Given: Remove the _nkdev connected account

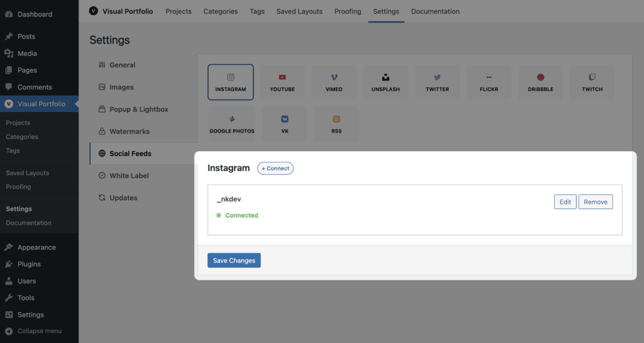Looking at the screenshot, I should [596, 201].
